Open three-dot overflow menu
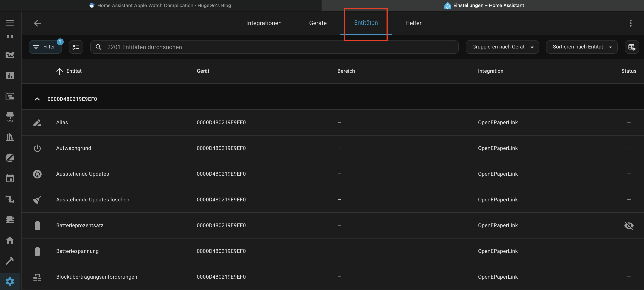Image resolution: width=644 pixels, height=290 pixels. click(630, 23)
